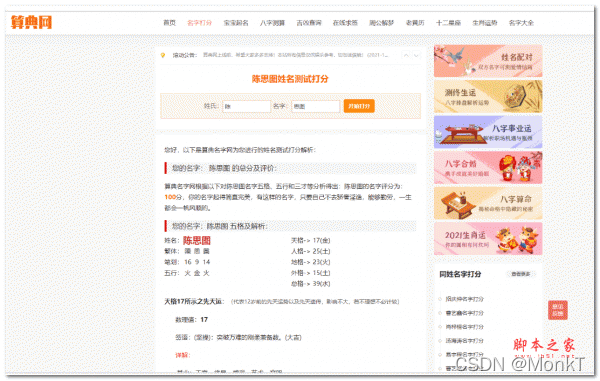Click the red 详解 label

pos(183,355)
